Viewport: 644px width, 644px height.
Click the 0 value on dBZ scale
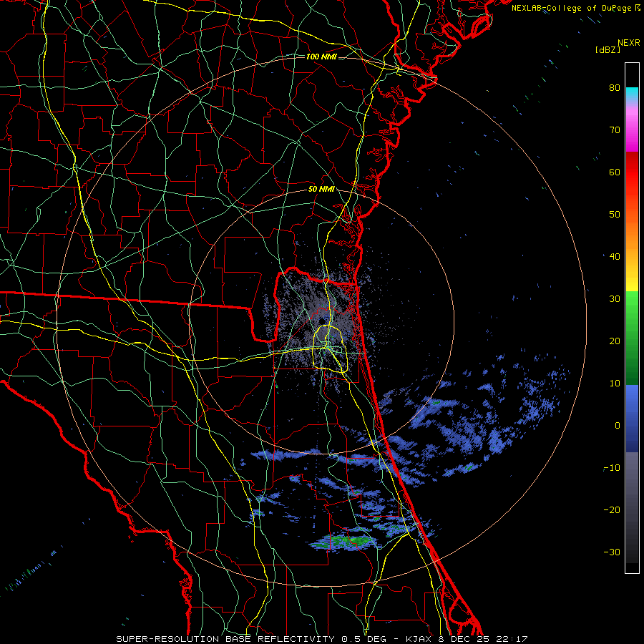tap(618, 426)
